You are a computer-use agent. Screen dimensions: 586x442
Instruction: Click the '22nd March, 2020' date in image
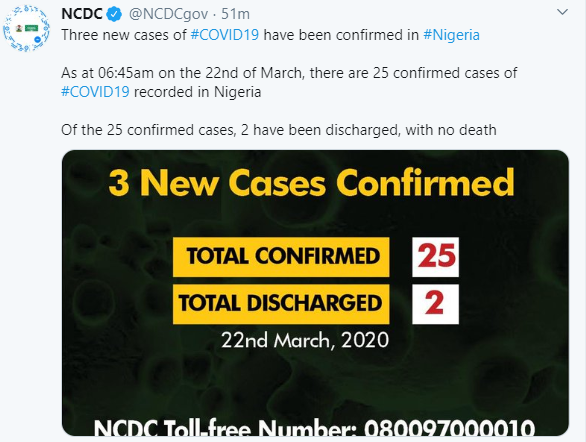click(x=305, y=340)
